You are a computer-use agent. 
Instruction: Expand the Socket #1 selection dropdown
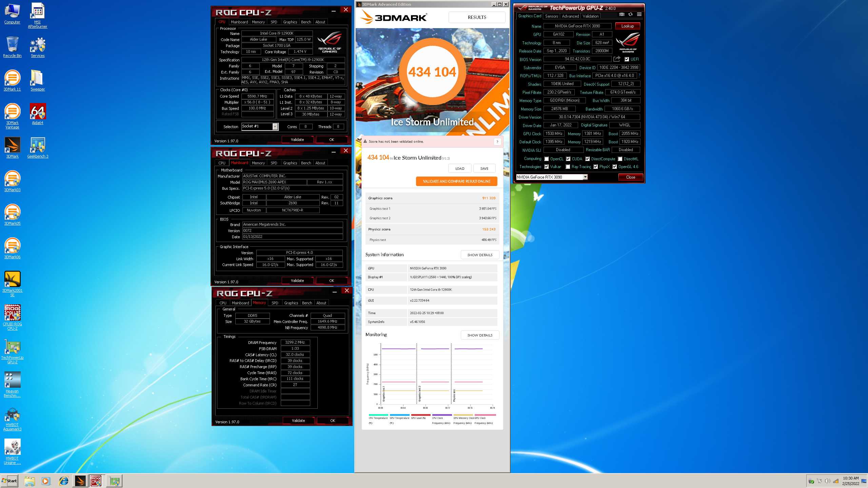point(275,126)
